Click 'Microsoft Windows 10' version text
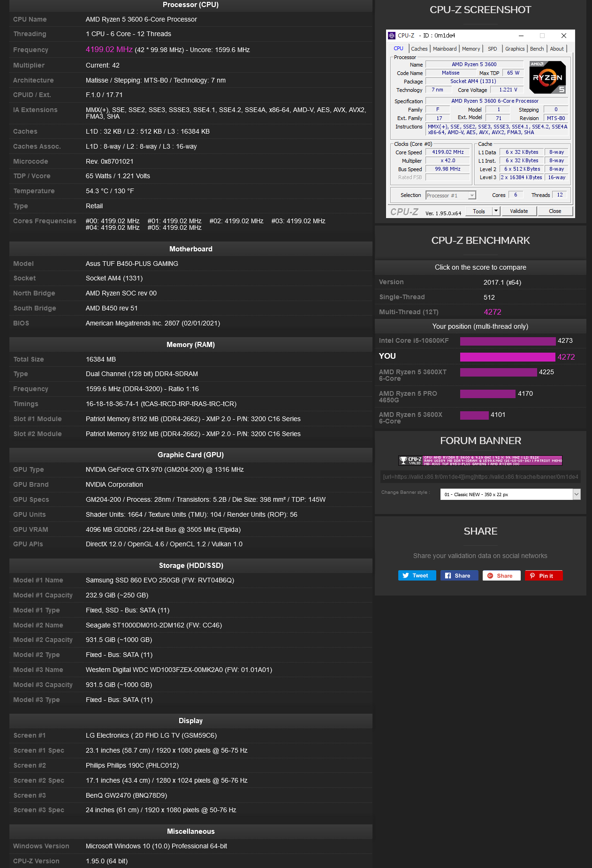 click(156, 846)
